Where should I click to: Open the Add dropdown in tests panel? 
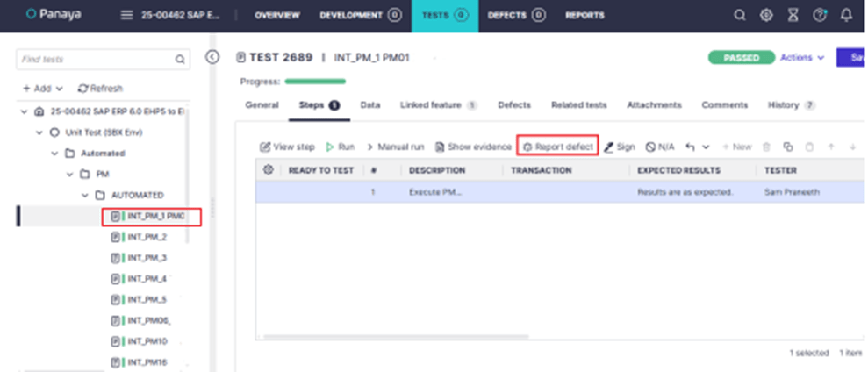click(42, 89)
